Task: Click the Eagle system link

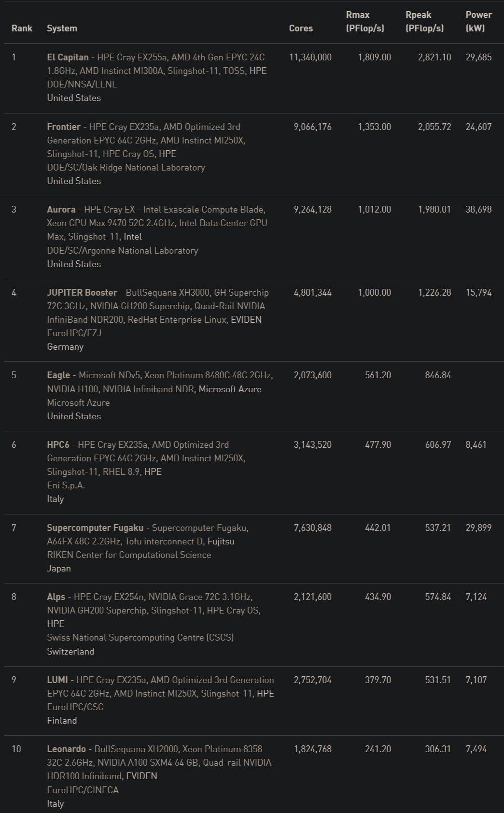Action: 58,375
